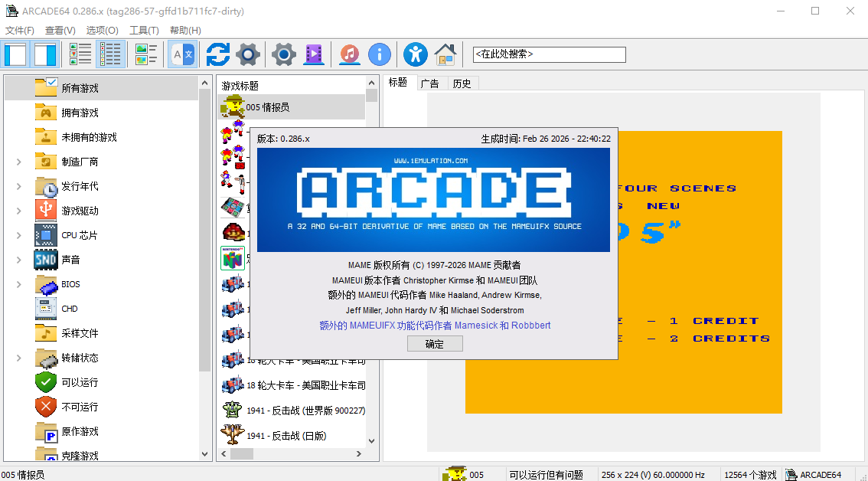This screenshot has height=481, width=868.
Task: Open the MAME settings gear icon
Action: click(x=246, y=54)
